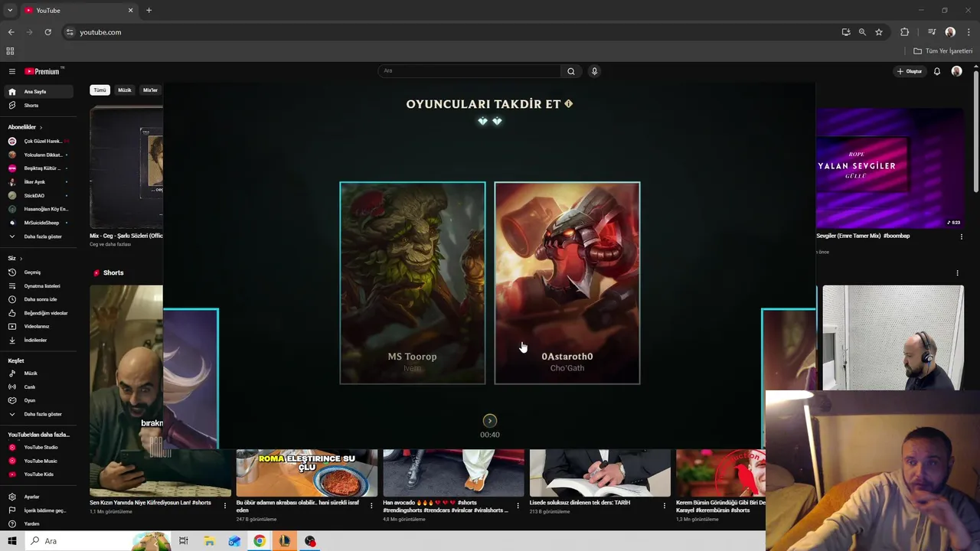Screen dimensions: 980x551
Task: Open YouTube Studio link
Action: click(40, 448)
